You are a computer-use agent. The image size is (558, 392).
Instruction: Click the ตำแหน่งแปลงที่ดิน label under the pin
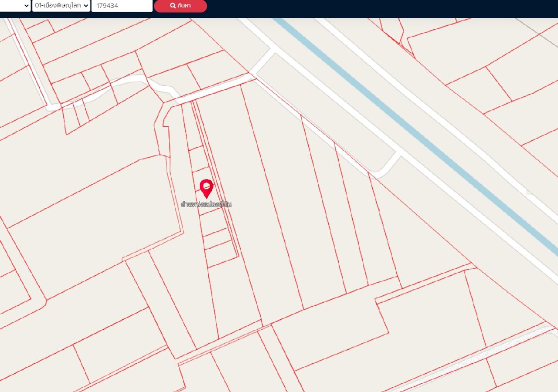(206, 204)
